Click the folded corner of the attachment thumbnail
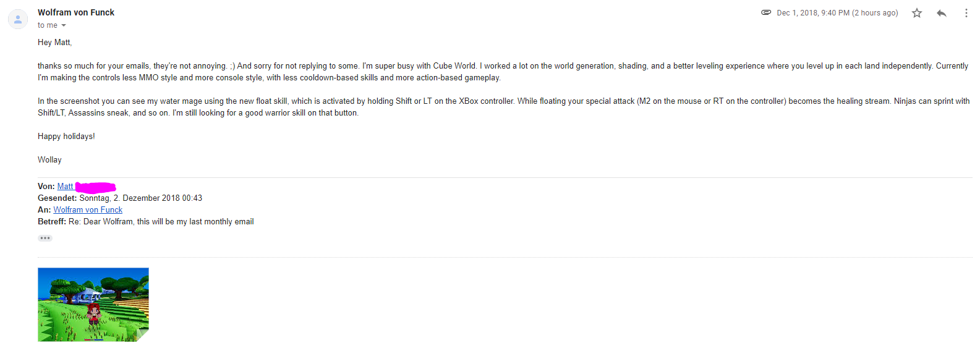The height and width of the screenshot is (351, 980). pos(143,336)
